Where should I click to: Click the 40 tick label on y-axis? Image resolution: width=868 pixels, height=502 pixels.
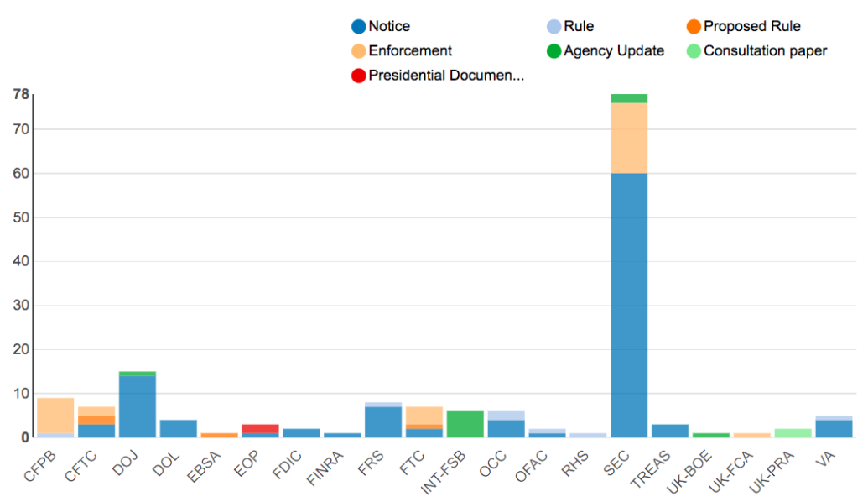(x=21, y=261)
